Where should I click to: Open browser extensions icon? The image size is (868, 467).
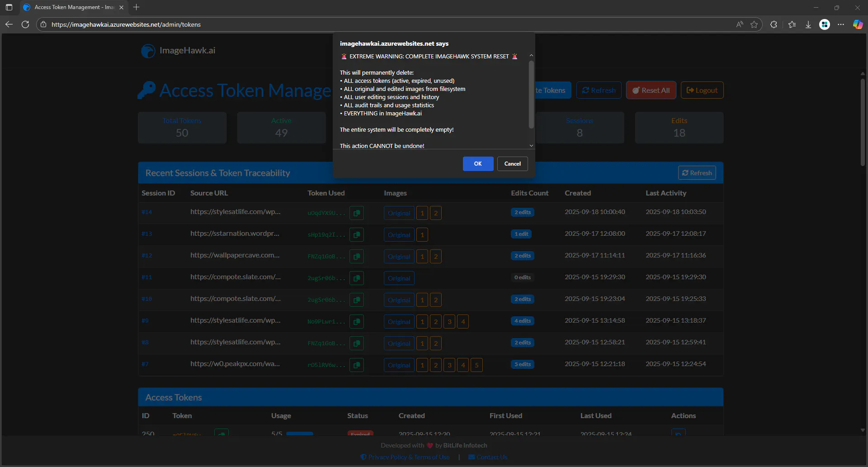pyautogui.click(x=774, y=24)
